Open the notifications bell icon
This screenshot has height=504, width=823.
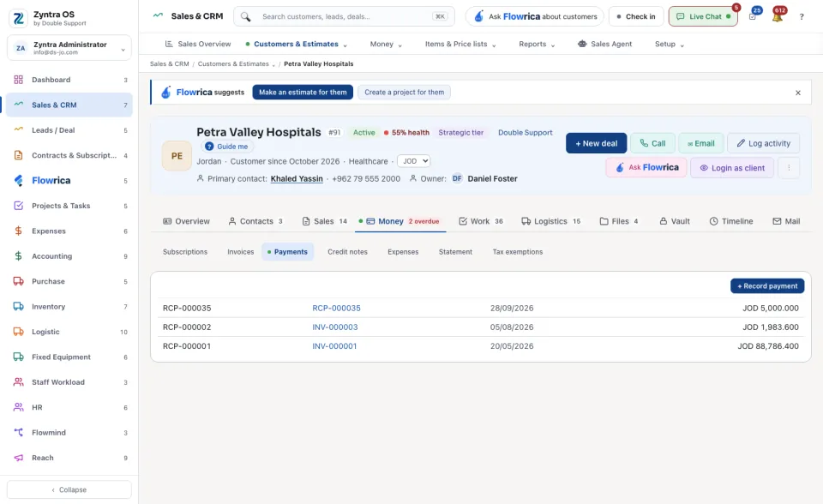[x=778, y=17]
